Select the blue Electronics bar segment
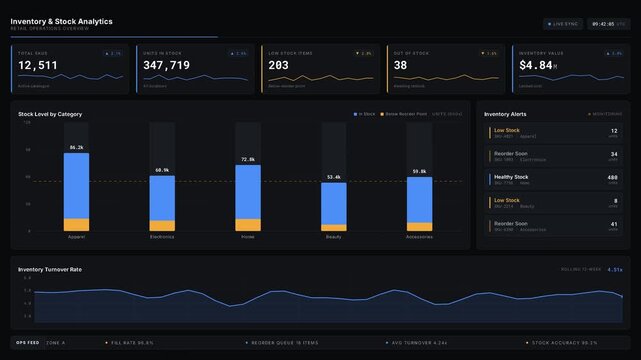The height and width of the screenshot is (360, 641). click(162, 198)
